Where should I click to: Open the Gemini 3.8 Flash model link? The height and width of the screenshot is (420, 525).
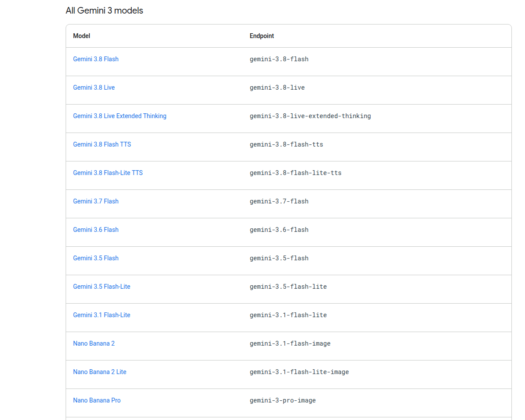(96, 59)
